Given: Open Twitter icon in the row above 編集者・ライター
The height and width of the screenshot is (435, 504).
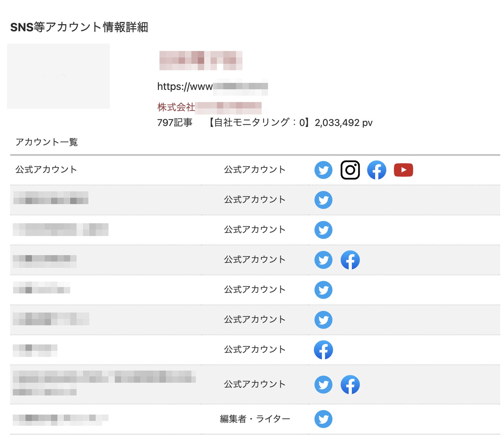Looking at the screenshot, I should [323, 384].
